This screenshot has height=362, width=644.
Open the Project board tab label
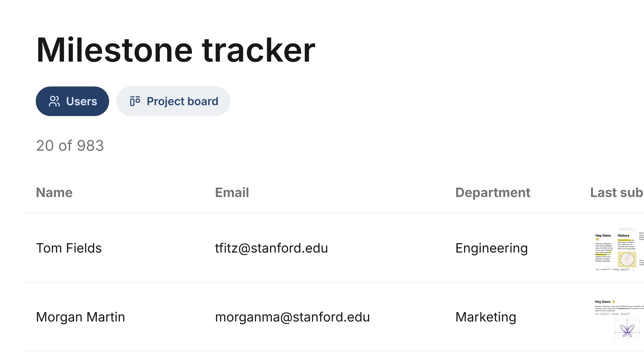coord(182,101)
